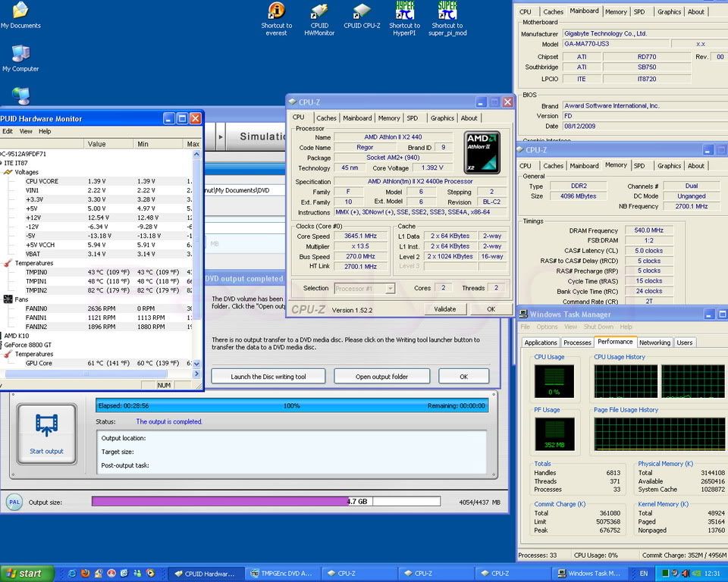Open the CPUID CPU-Z desktop shortcut
Viewport: 728px width, 582px height.
(x=362, y=16)
